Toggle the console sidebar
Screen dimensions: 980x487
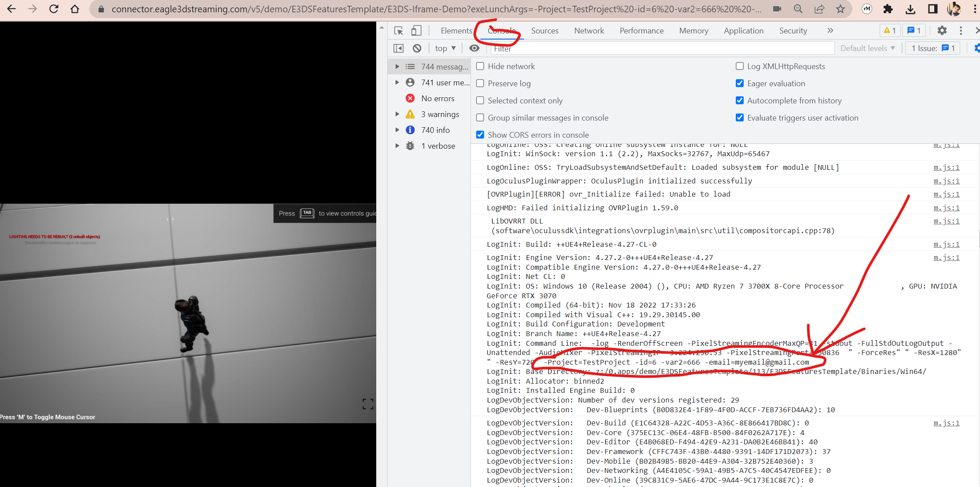[x=399, y=48]
